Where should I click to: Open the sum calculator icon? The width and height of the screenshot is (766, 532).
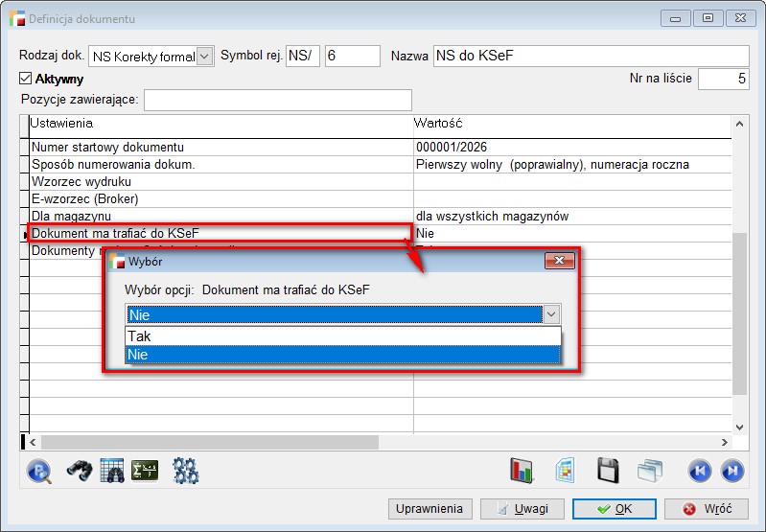point(145,471)
